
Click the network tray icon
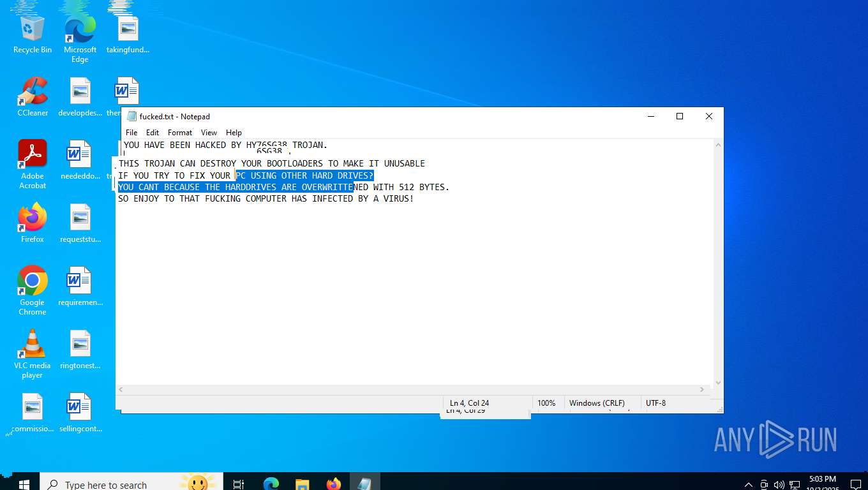point(795,484)
